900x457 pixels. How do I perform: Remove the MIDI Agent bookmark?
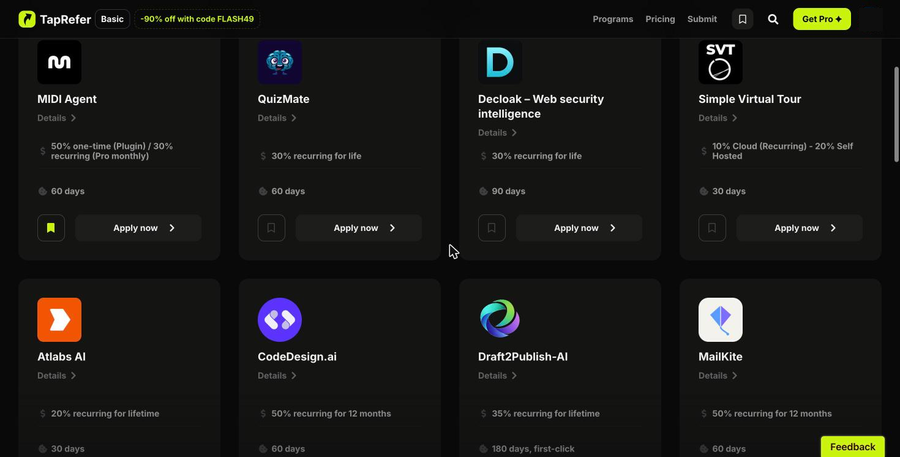point(51,228)
